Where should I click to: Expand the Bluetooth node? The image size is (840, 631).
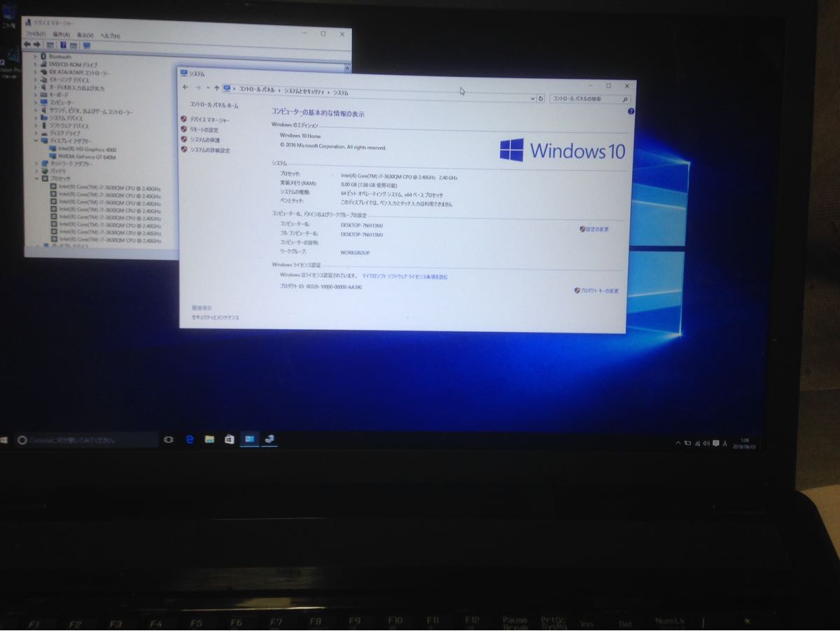(x=35, y=56)
